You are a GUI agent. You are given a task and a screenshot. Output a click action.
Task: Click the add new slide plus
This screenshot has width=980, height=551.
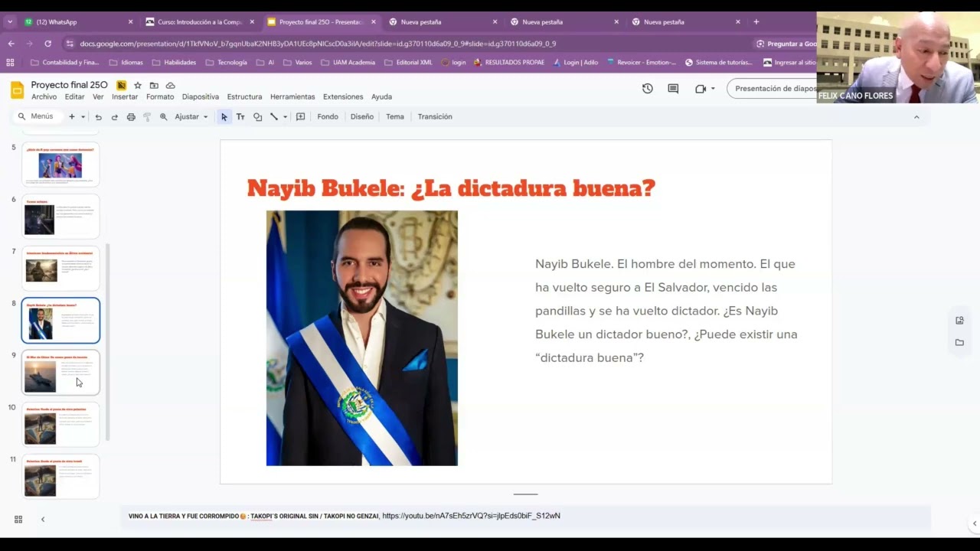pos(72,117)
